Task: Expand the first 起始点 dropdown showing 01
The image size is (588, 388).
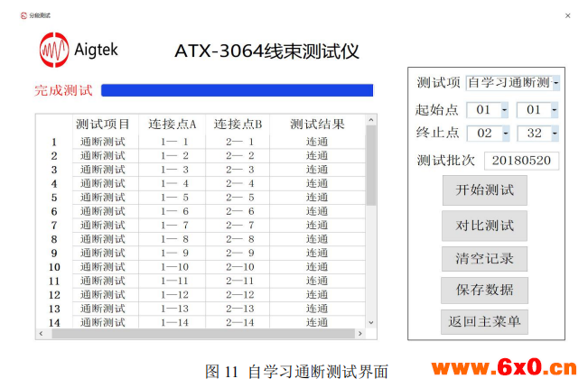Action: 504,110
